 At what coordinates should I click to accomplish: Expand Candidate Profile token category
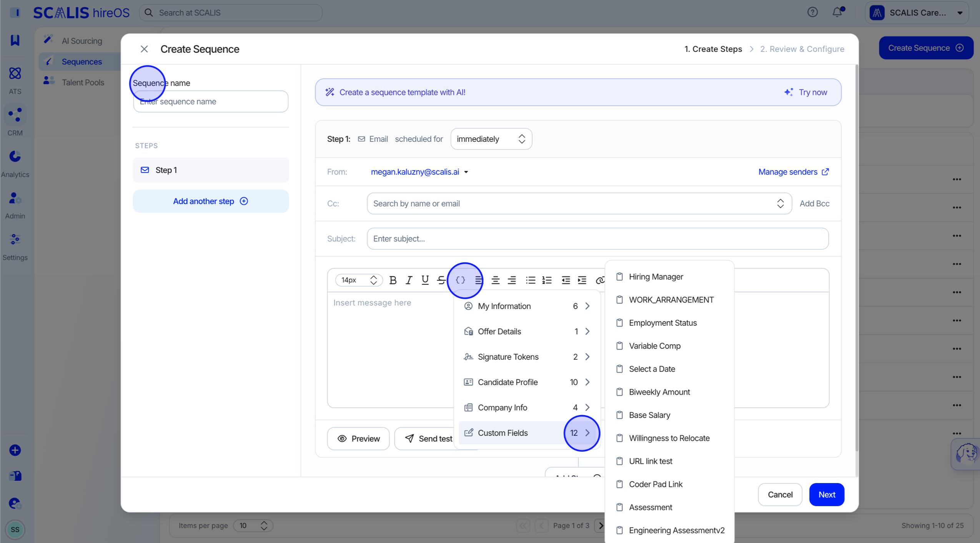pyautogui.click(x=527, y=382)
